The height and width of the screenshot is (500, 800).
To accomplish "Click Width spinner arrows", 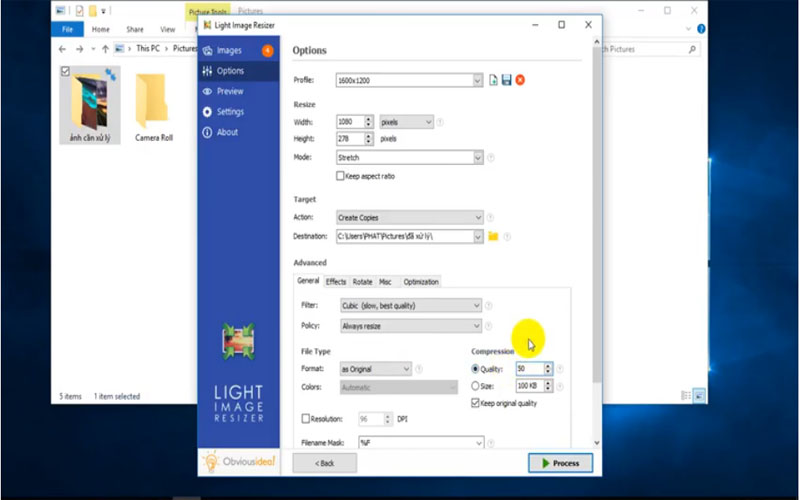I will 368,122.
